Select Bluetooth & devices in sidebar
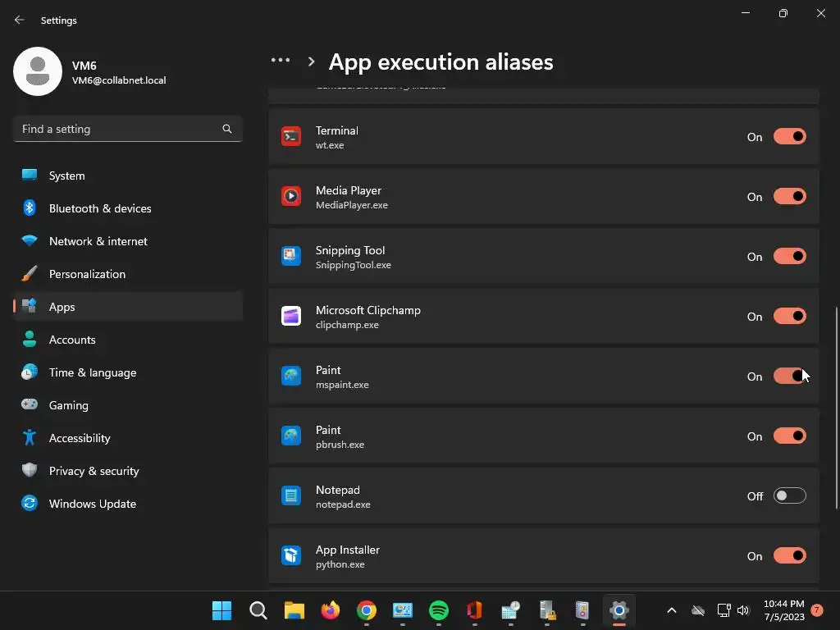Viewport: 840px width, 630px height. pyautogui.click(x=99, y=208)
